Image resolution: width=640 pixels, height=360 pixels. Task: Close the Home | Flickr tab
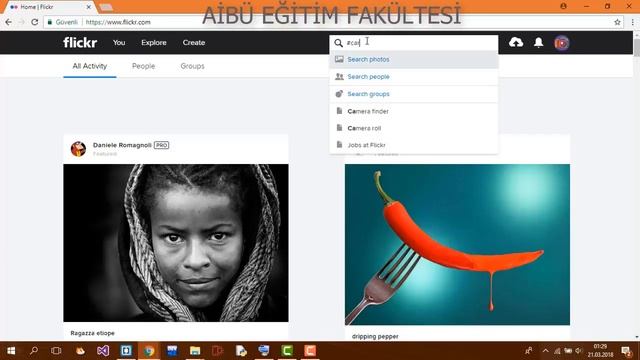(x=89, y=7)
